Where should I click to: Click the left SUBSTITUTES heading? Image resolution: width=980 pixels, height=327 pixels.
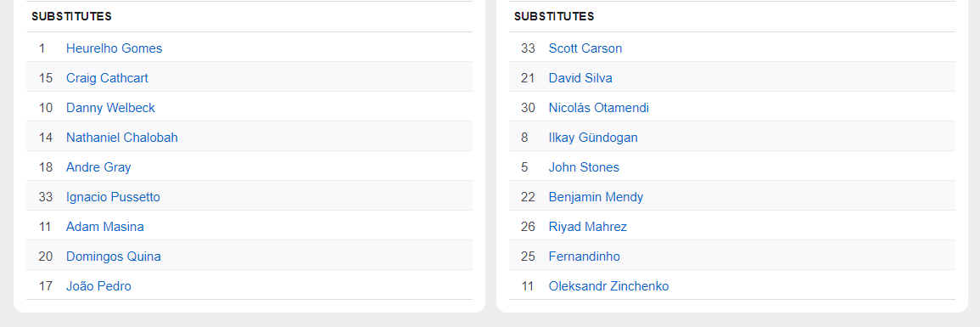(72, 17)
